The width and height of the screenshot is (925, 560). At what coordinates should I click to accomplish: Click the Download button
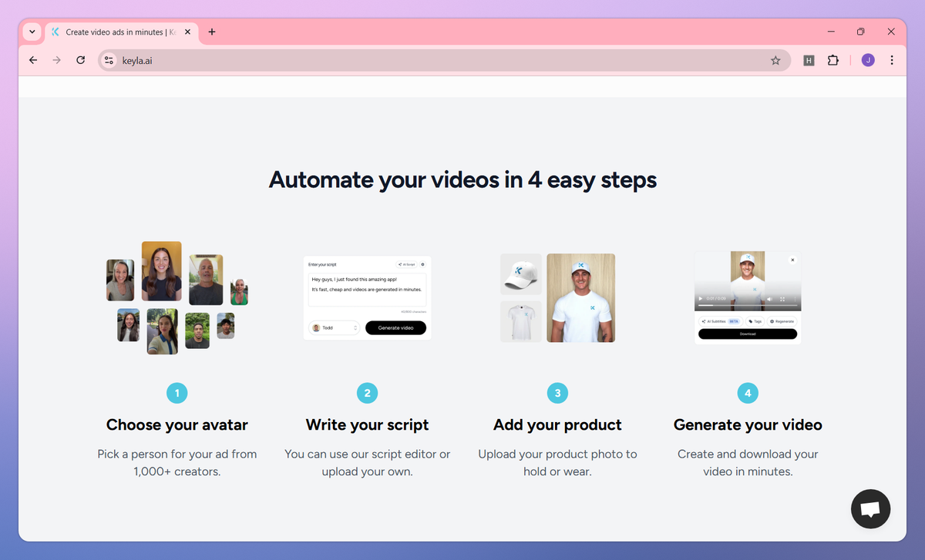pos(748,334)
